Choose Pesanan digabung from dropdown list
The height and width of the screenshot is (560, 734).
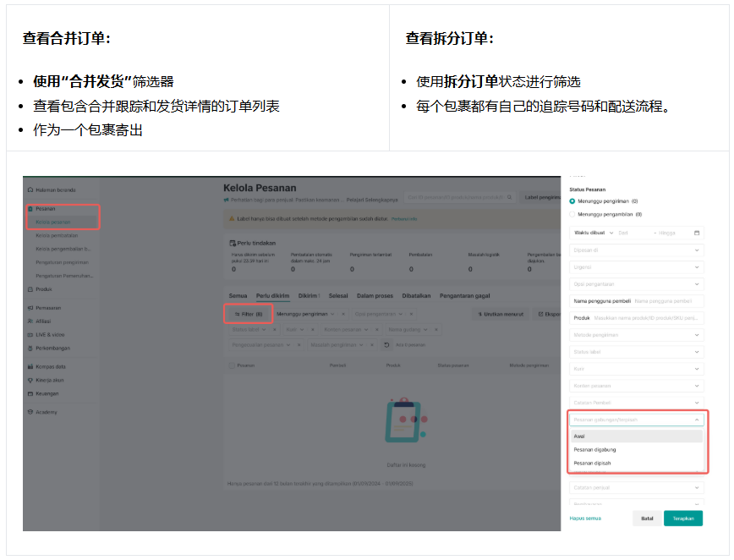pyautogui.click(x=594, y=450)
